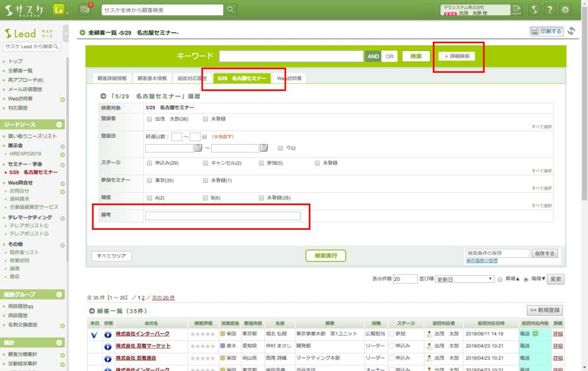Switch to the 顧客基本情報 tab

152,78
